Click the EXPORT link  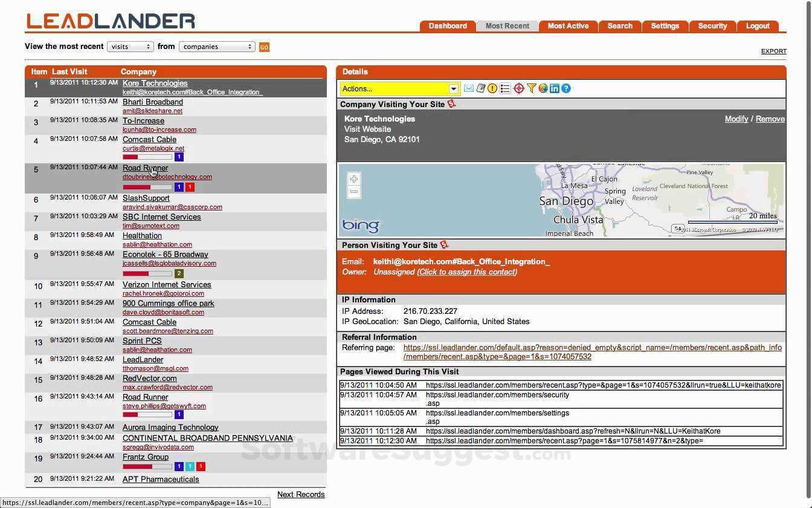pos(773,51)
